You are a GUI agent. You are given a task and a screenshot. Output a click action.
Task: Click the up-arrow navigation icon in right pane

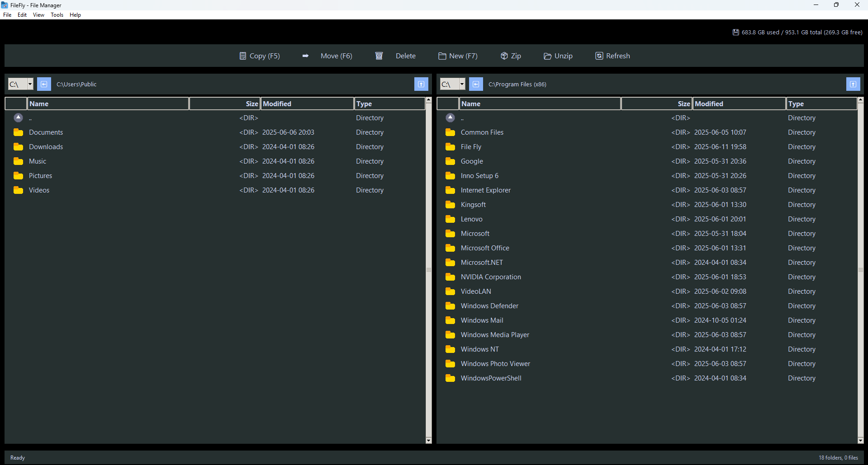tap(853, 84)
